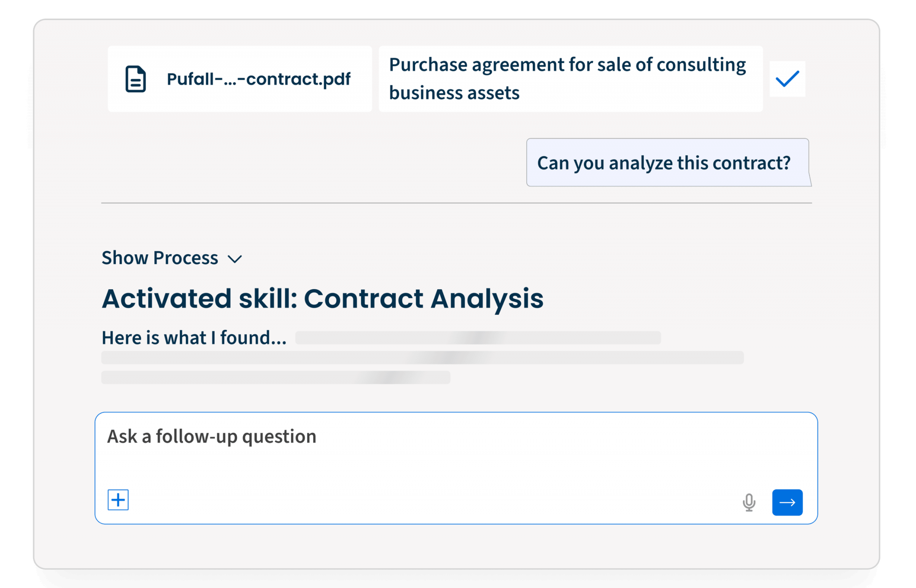Click the word 'Process' in Show Process
The image size is (916, 588).
(x=186, y=257)
